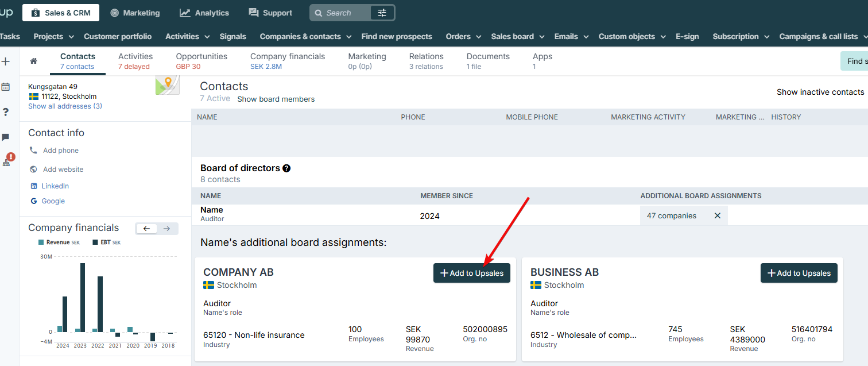This screenshot has width=868, height=366.
Task: Click the phone icon beside Add phone
Action: pos(33,151)
